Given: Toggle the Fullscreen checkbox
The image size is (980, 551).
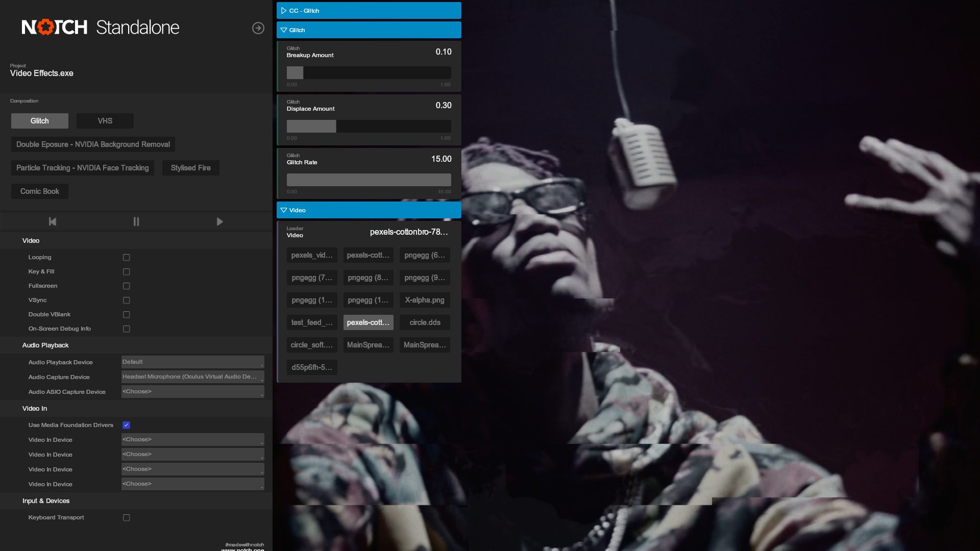Looking at the screenshot, I should tap(127, 286).
